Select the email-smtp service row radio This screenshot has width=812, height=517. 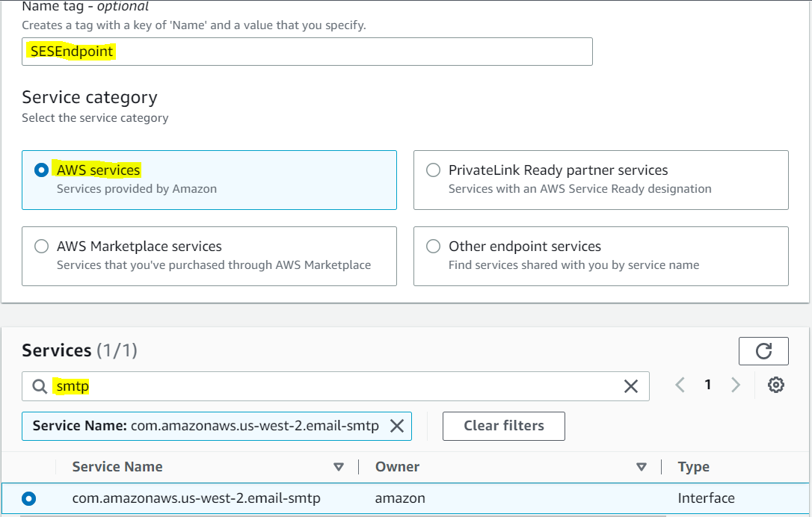click(29, 498)
